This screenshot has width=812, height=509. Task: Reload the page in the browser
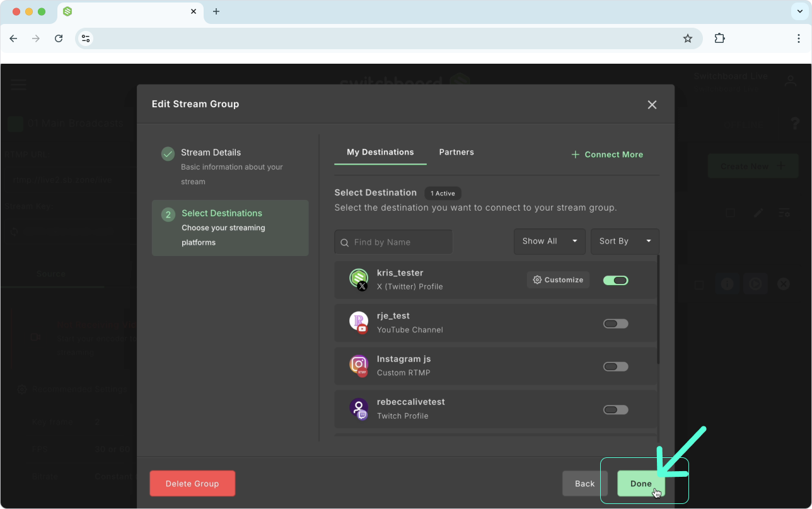pos(59,38)
